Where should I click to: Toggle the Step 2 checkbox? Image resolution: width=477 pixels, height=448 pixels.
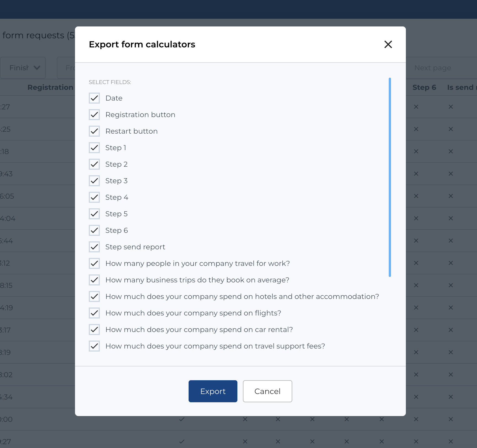pyautogui.click(x=94, y=164)
